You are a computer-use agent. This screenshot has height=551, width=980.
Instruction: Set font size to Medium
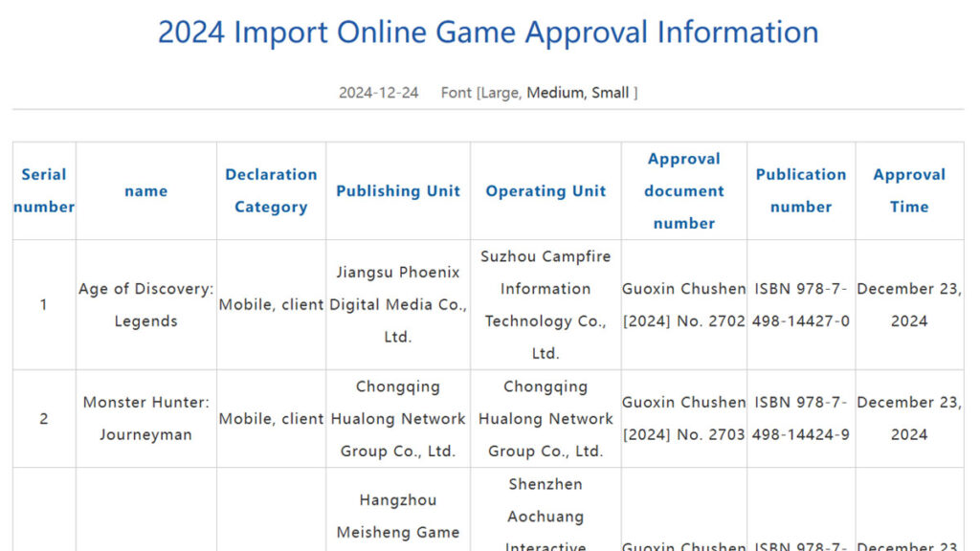tap(554, 93)
